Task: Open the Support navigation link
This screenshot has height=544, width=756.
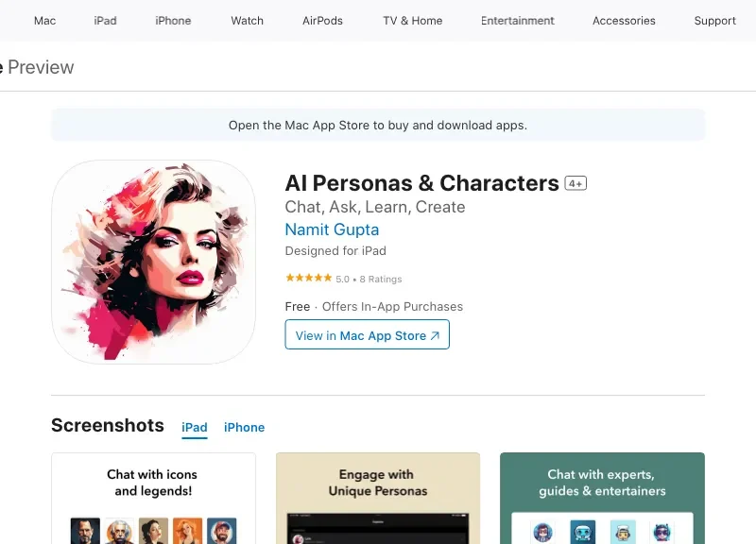Action: (x=714, y=21)
